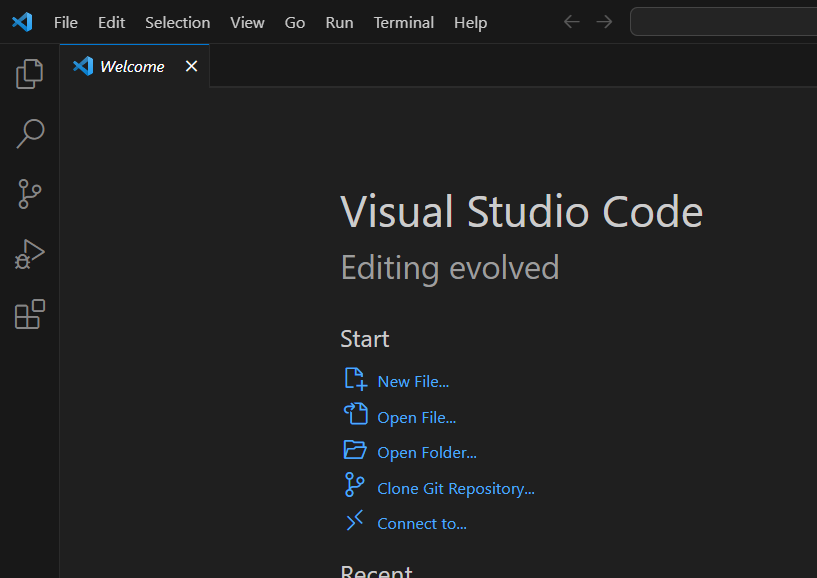
Task: Open the Run and Debug view
Action: (x=30, y=254)
